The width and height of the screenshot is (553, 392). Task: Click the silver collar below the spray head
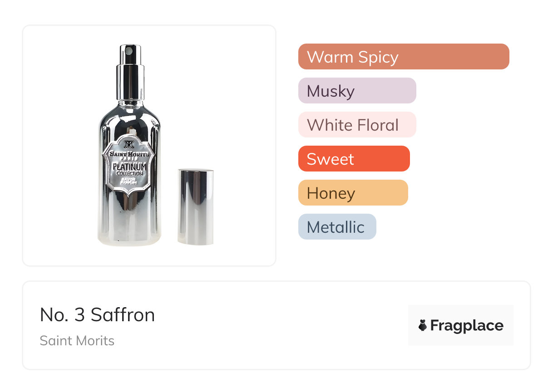(x=129, y=82)
